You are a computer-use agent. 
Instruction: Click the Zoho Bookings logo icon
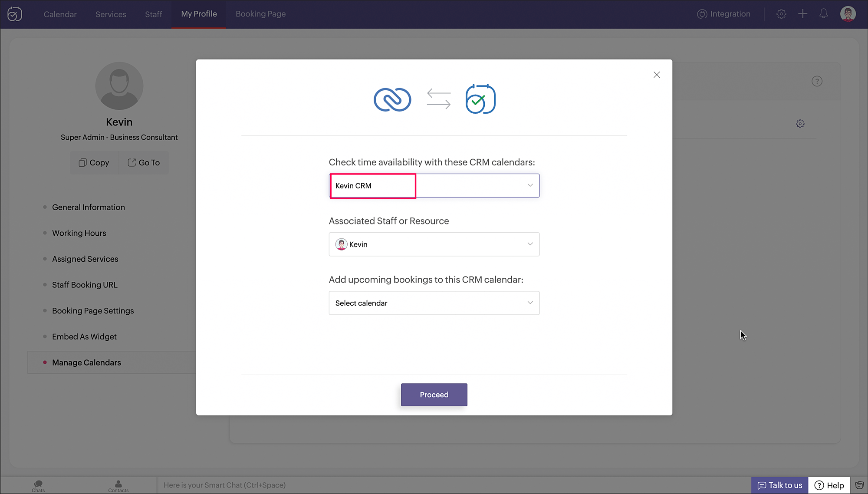pyautogui.click(x=15, y=14)
